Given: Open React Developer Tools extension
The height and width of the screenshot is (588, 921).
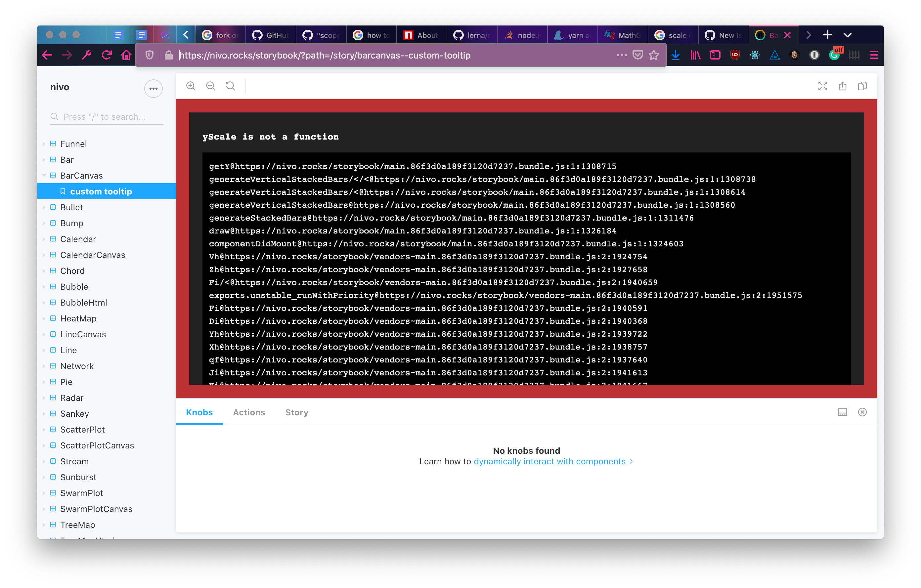Looking at the screenshot, I should (755, 55).
